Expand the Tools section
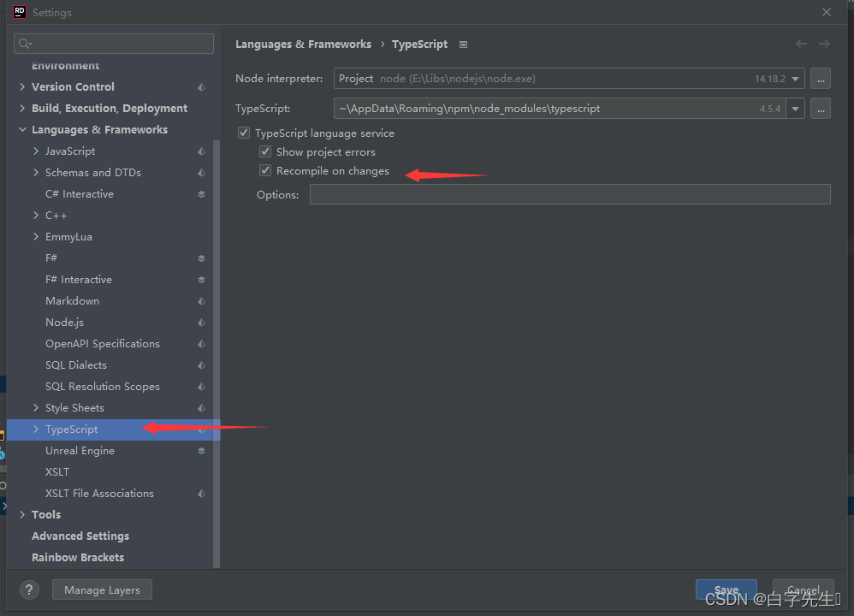This screenshot has width=854, height=616. click(22, 515)
